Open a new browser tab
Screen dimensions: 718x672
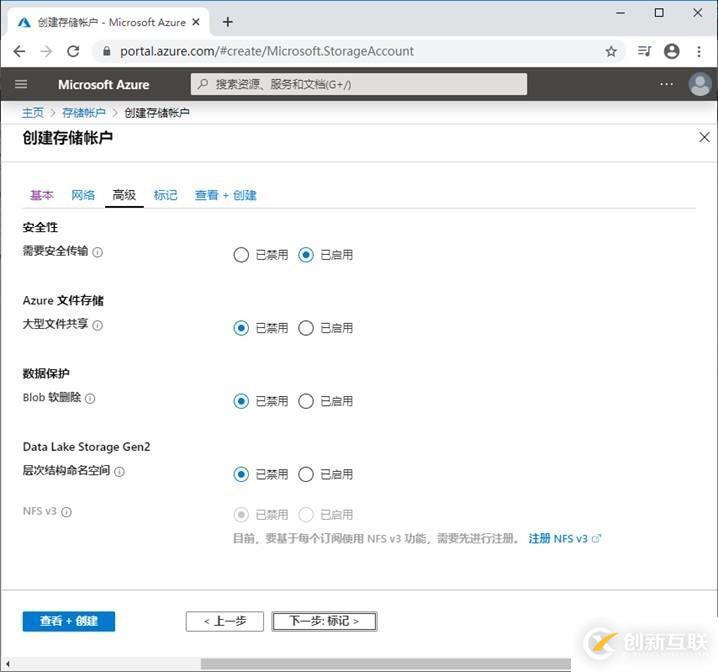pyautogui.click(x=228, y=22)
